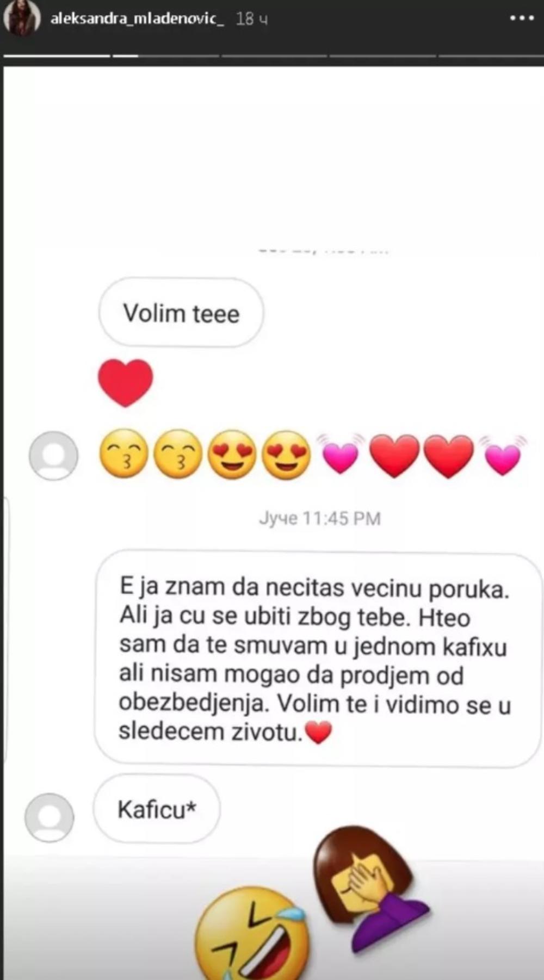Click the first kissing face emoji
Image resolution: width=544 pixels, height=980 pixels.
click(x=125, y=454)
